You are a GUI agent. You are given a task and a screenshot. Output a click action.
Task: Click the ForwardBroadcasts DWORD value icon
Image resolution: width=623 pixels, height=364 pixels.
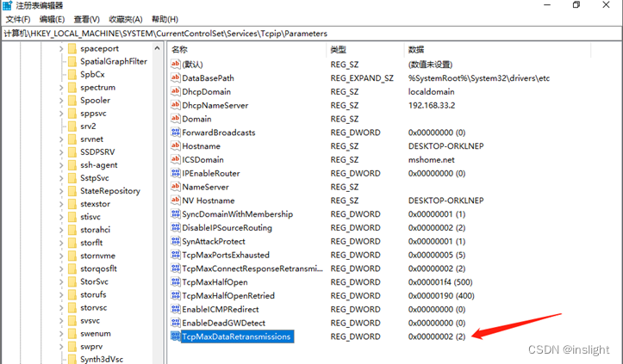tap(175, 133)
